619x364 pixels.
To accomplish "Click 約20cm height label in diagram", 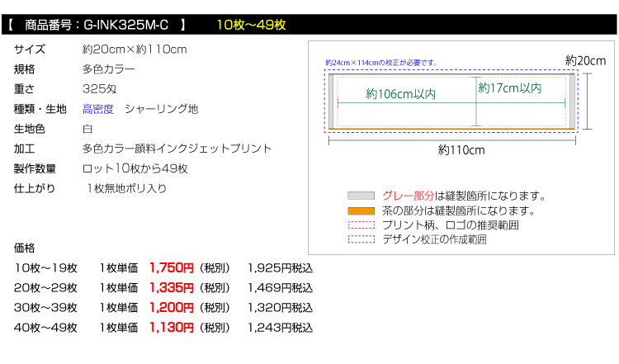I will [585, 61].
